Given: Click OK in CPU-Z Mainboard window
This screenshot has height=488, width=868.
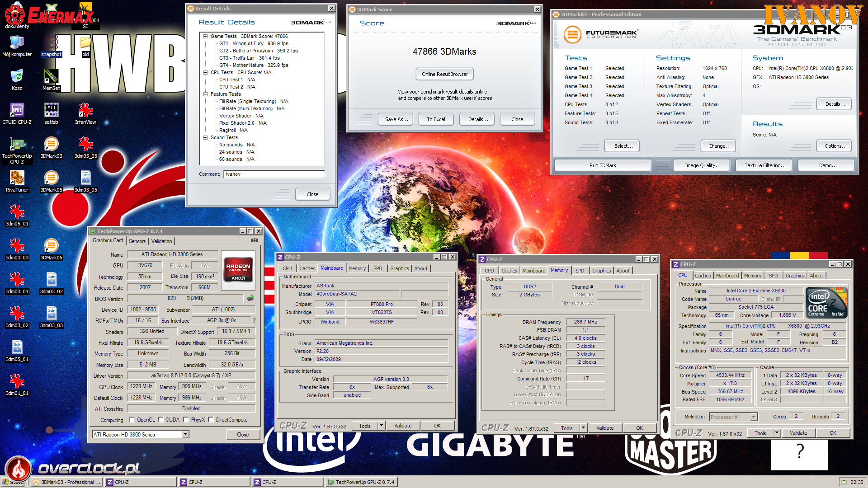Looking at the screenshot, I should (437, 426).
